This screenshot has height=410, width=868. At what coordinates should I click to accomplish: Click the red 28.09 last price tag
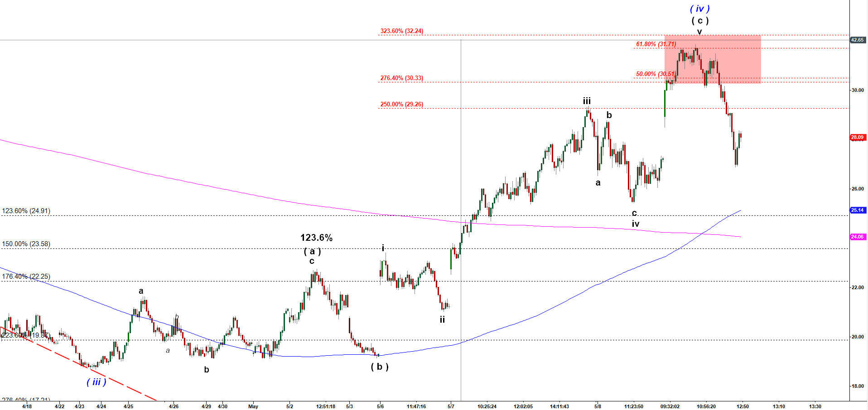pyautogui.click(x=857, y=137)
